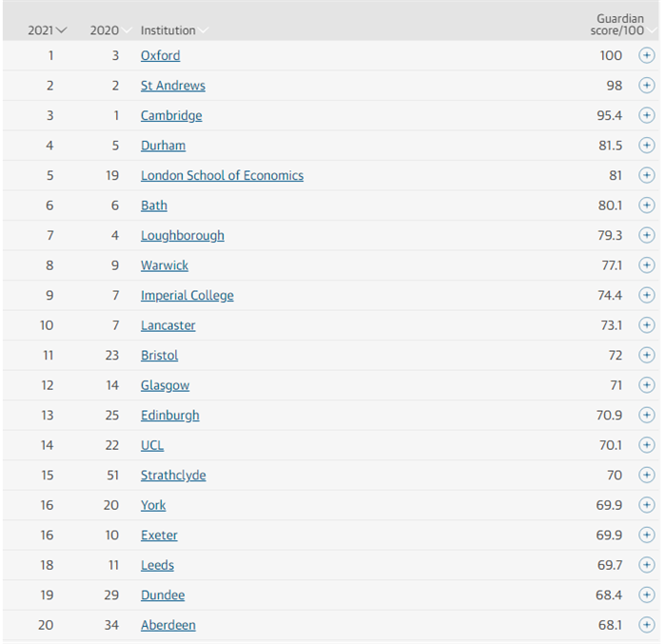
Task: Expand details for Imperial College row
Action: pyautogui.click(x=646, y=295)
